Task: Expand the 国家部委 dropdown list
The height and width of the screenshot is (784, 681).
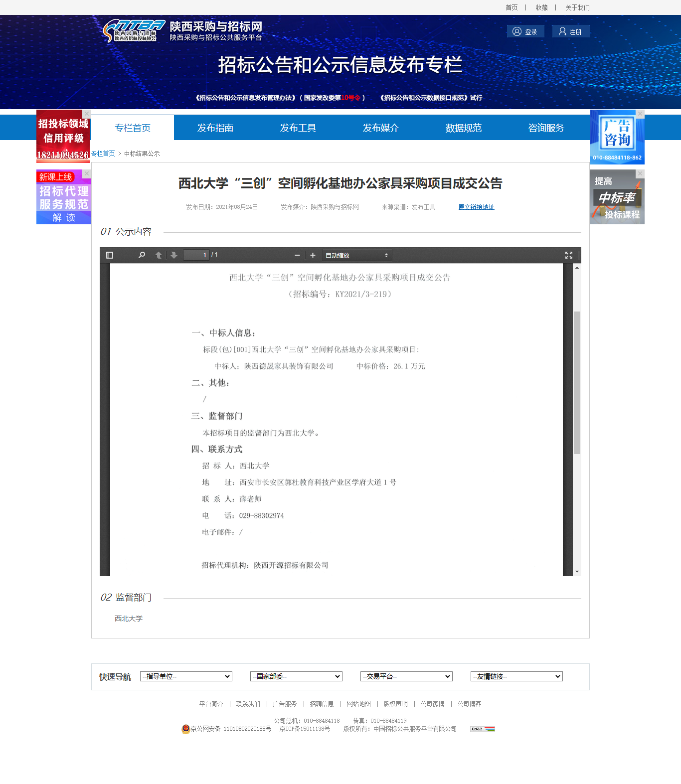Action: (296, 676)
